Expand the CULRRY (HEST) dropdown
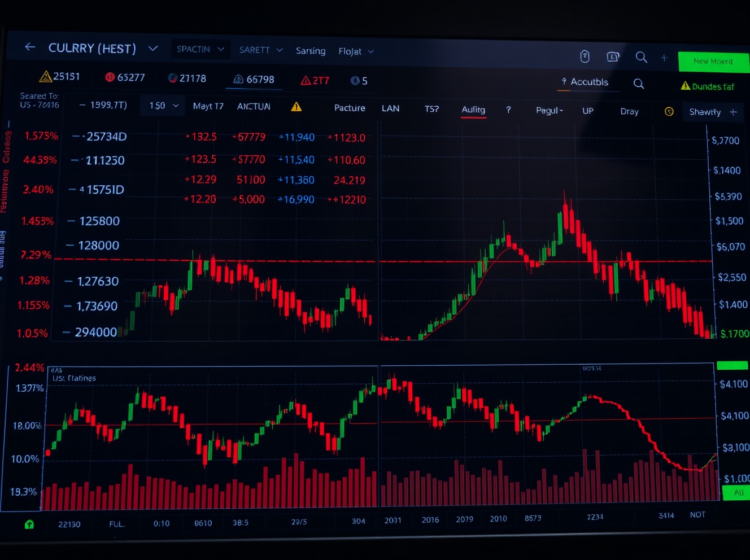The image size is (750, 560). (152, 48)
